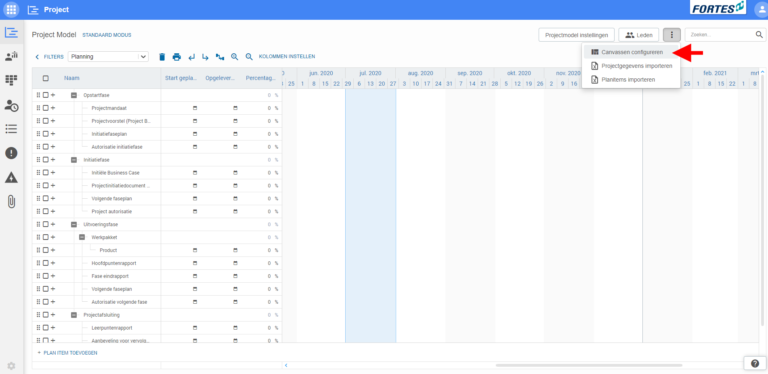
Task: Click the STANDAARD MODUS label
Action: tap(107, 35)
